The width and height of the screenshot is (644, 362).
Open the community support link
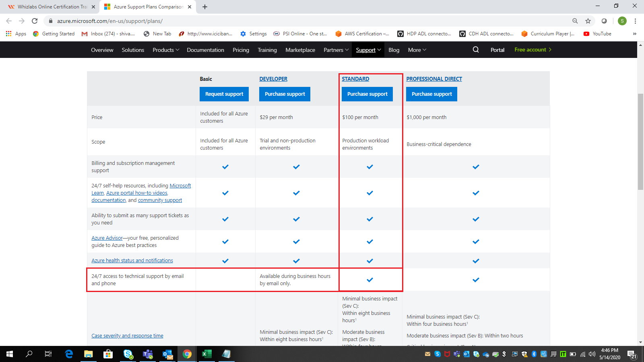[x=160, y=200]
